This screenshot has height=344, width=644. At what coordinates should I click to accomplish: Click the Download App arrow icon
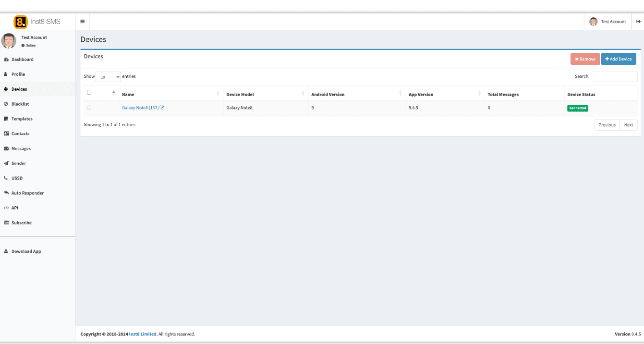(x=6, y=251)
